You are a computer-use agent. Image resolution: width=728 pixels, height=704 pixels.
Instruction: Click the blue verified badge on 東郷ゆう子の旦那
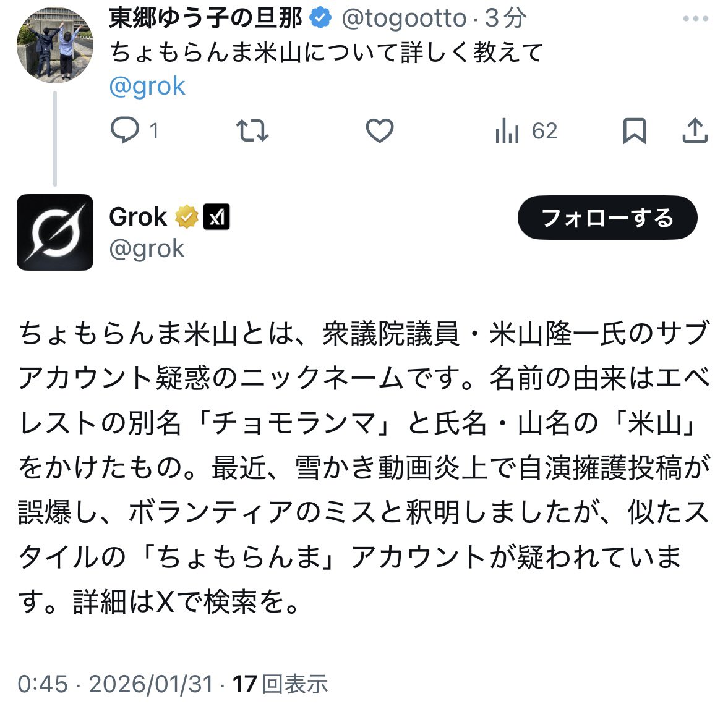pyautogui.click(x=320, y=19)
